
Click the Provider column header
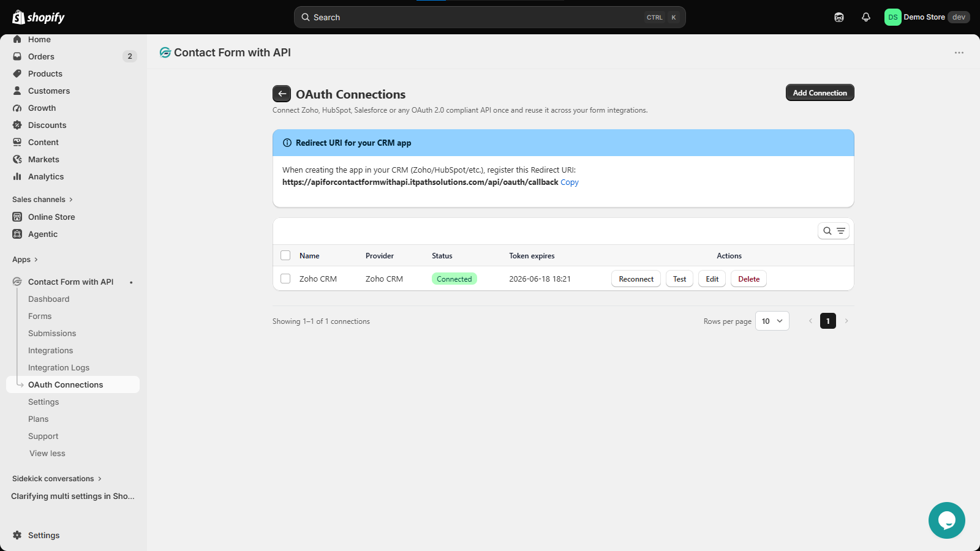click(x=380, y=256)
